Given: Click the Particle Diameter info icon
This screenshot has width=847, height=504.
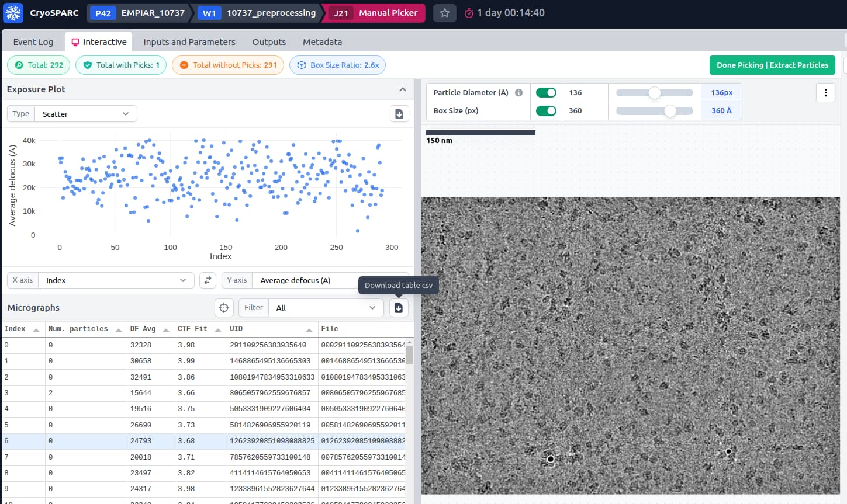Looking at the screenshot, I should [x=518, y=92].
